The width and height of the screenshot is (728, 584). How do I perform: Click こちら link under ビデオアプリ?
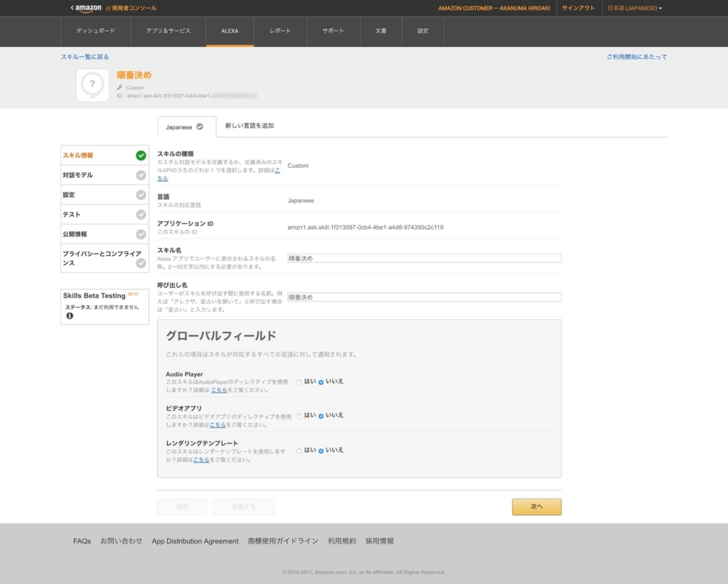(x=218, y=425)
